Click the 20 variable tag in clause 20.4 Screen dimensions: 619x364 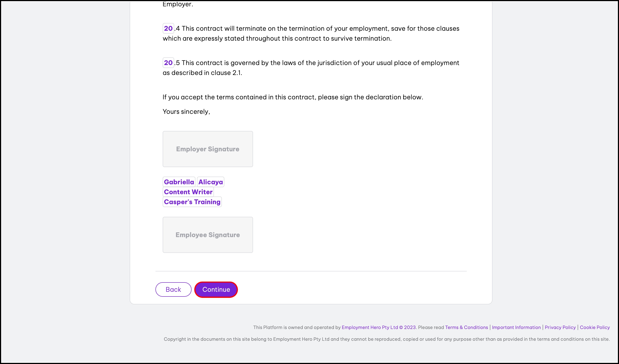(168, 28)
